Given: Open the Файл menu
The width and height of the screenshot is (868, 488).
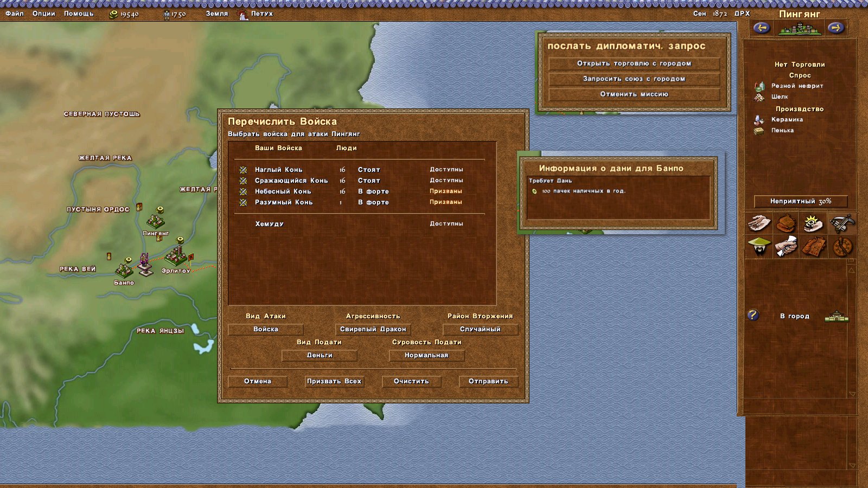Looking at the screenshot, I should (15, 14).
